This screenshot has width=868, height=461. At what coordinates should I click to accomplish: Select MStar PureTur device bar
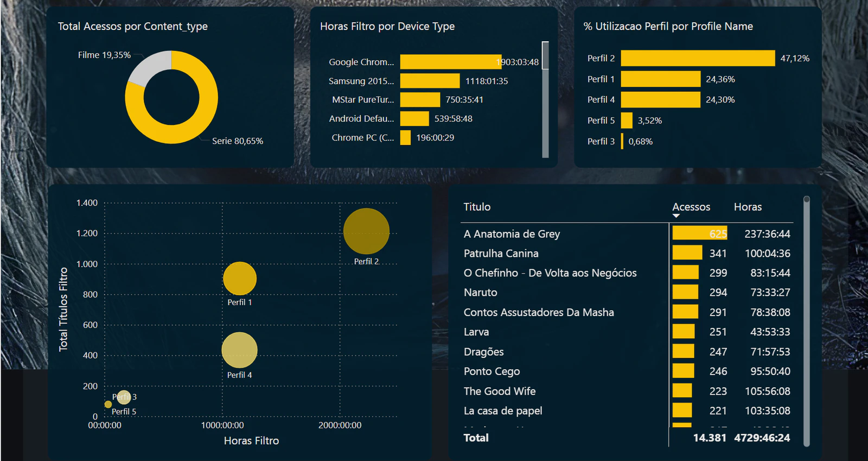point(420,100)
